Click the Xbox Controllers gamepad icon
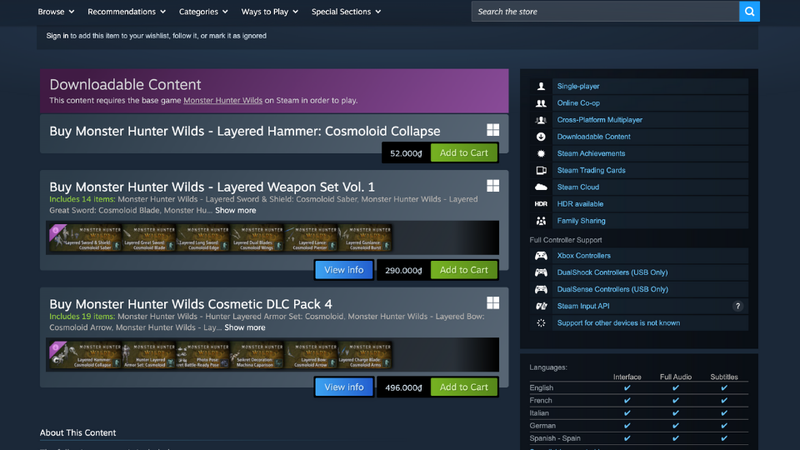800x450 pixels. (x=541, y=256)
